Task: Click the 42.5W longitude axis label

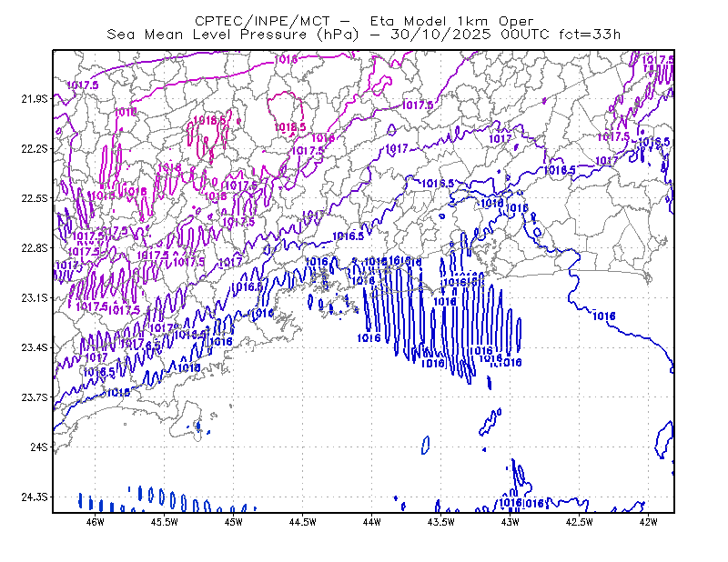Action: click(580, 522)
